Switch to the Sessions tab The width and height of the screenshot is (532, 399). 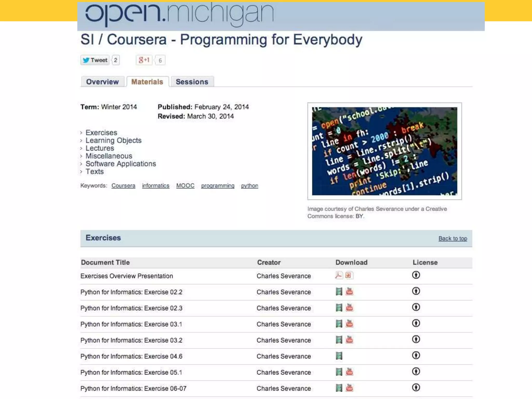pyautogui.click(x=192, y=82)
